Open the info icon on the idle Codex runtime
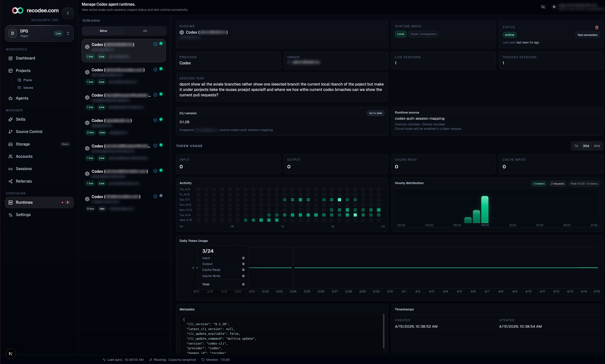605x364 pixels. [155, 196]
